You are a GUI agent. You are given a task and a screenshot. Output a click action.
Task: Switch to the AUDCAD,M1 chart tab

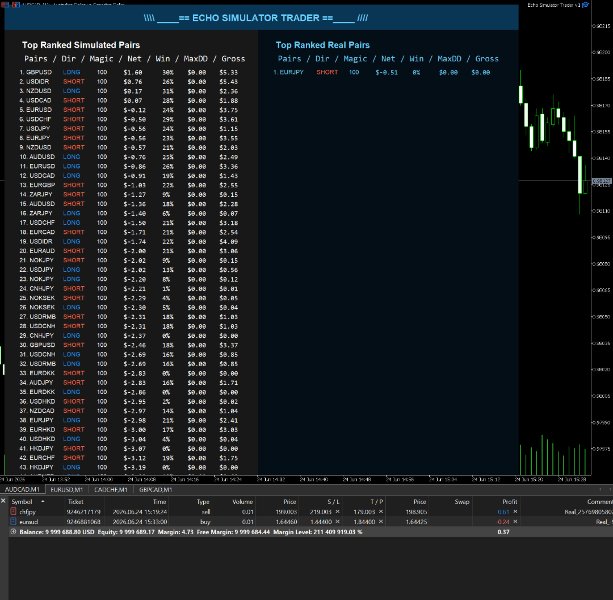[22, 490]
